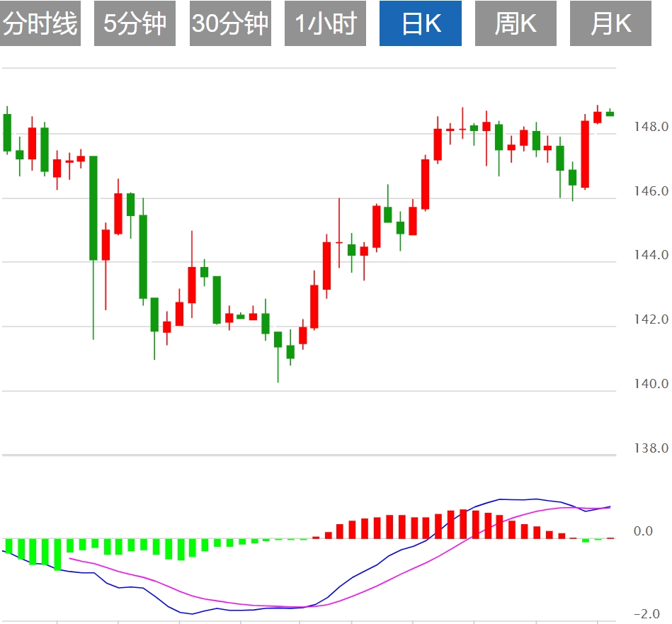This screenshot has width=672, height=624.
Task: Open the 30分钟 interval tab
Action: click(230, 23)
